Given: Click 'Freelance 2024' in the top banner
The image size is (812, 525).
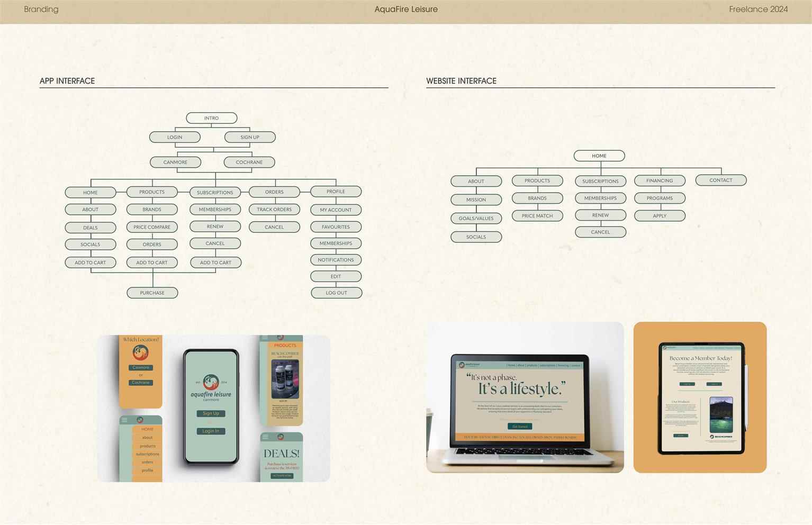Looking at the screenshot, I should pos(759,9).
